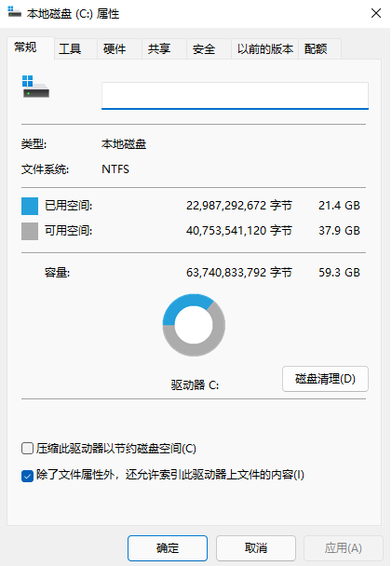Screen dimensions: 392x566
Task: Click the drive icon beside name field
Action: (x=35, y=87)
